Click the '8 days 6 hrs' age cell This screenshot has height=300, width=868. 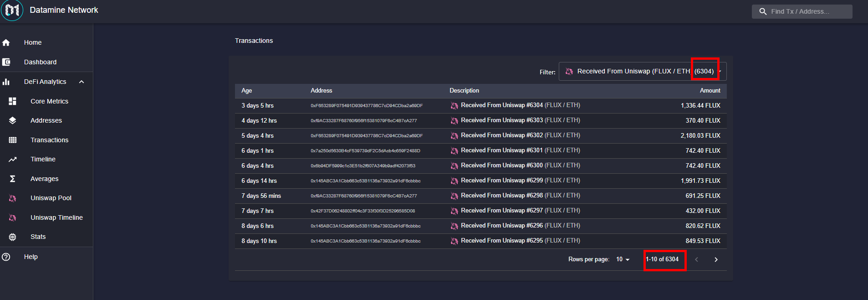[x=257, y=226]
